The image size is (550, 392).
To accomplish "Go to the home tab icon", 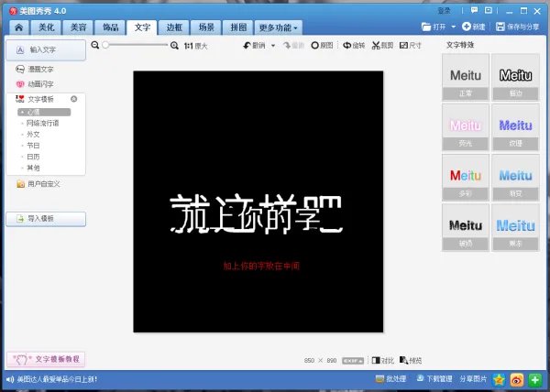I will (19, 27).
